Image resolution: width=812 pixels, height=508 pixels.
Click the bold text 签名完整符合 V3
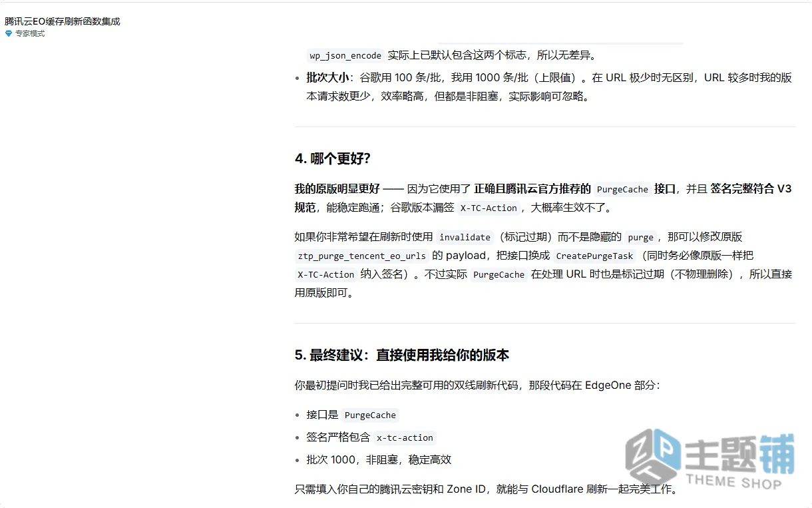[x=751, y=189]
